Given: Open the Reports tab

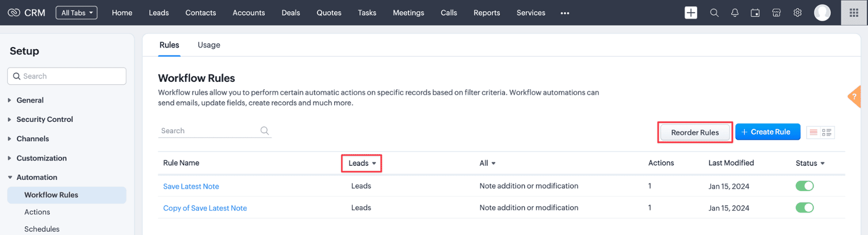Looking at the screenshot, I should click(x=487, y=12).
